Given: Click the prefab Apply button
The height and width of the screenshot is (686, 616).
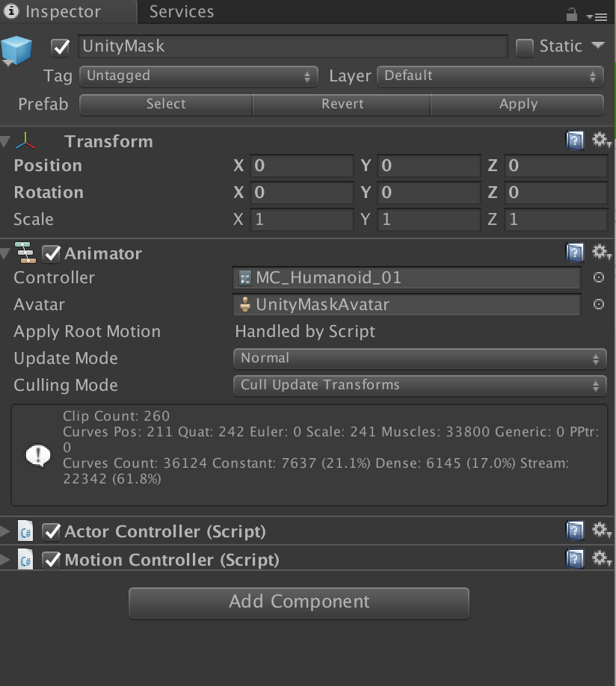Looking at the screenshot, I should tap(517, 104).
